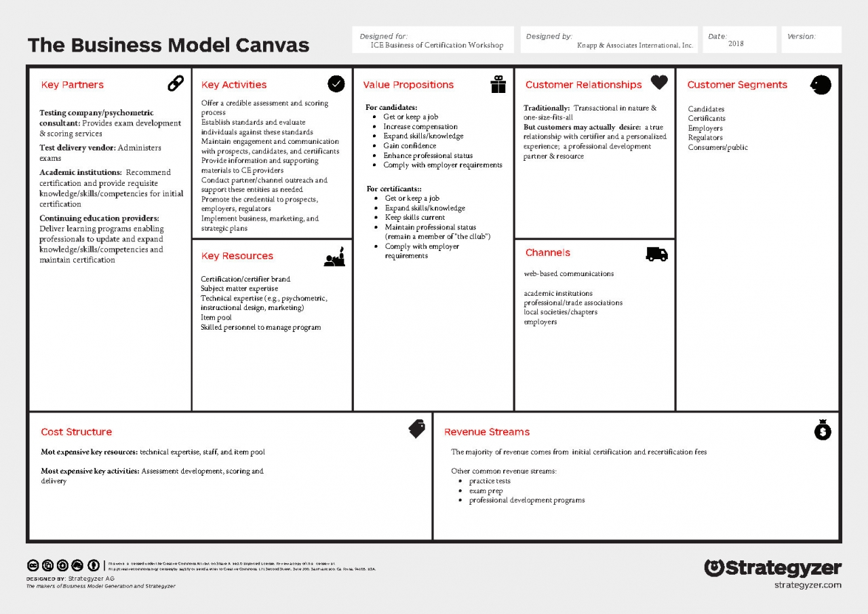Click the Cost Structure price tag icon
This screenshot has width=868, height=614.
click(416, 429)
